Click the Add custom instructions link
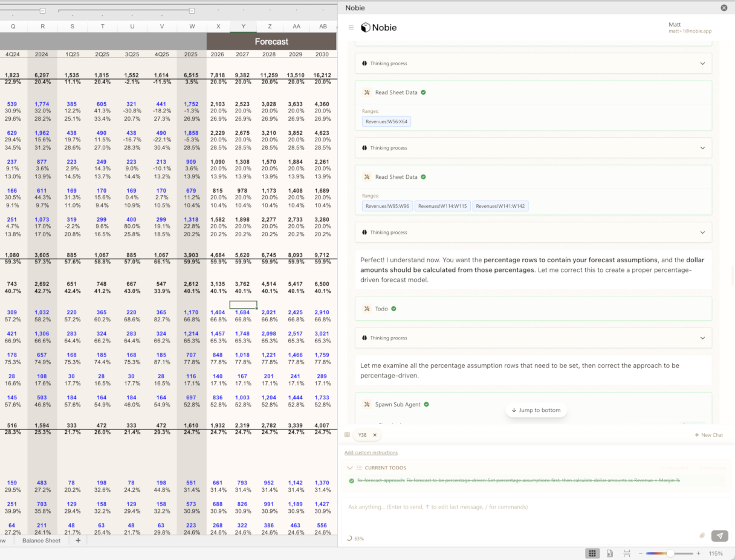735x560 pixels. pos(371,452)
